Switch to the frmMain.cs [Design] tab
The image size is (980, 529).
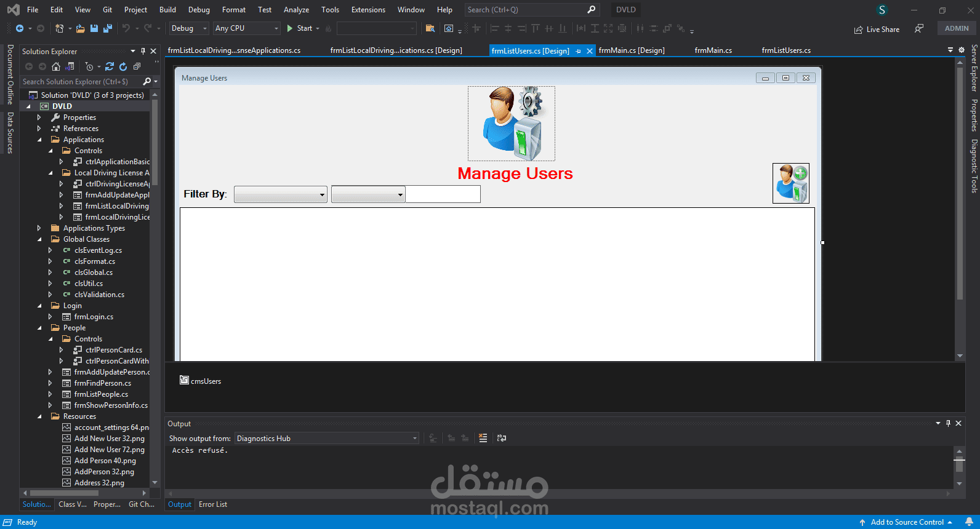point(632,50)
